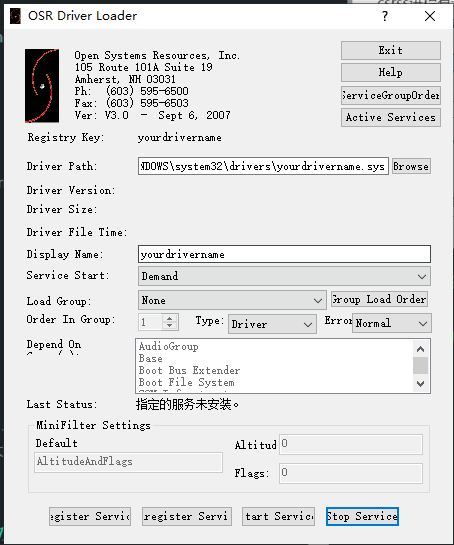Click the Exit button

(391, 50)
